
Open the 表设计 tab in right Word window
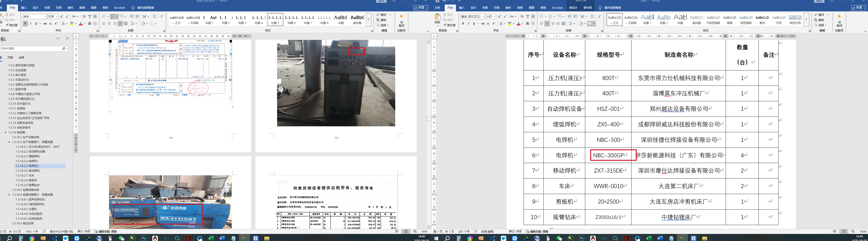click(573, 8)
